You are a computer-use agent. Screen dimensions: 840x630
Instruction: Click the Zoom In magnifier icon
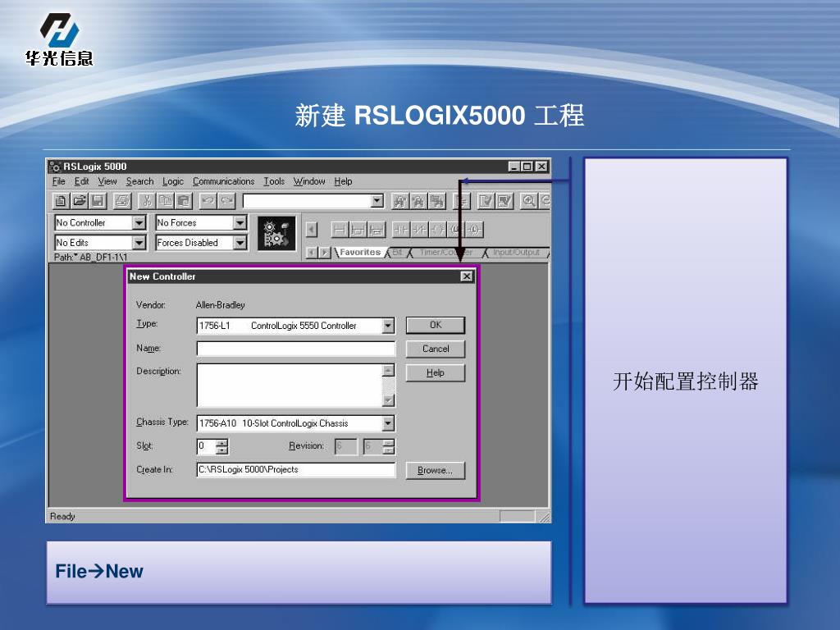tap(529, 201)
